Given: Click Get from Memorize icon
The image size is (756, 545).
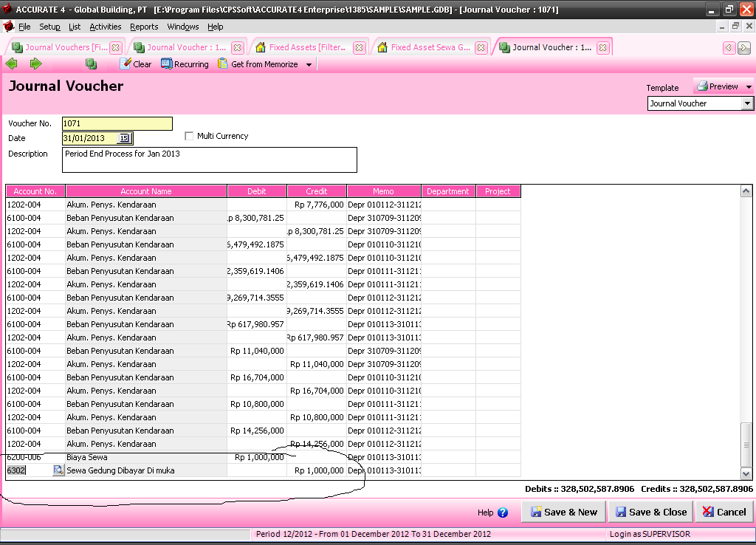Looking at the screenshot, I should point(223,64).
